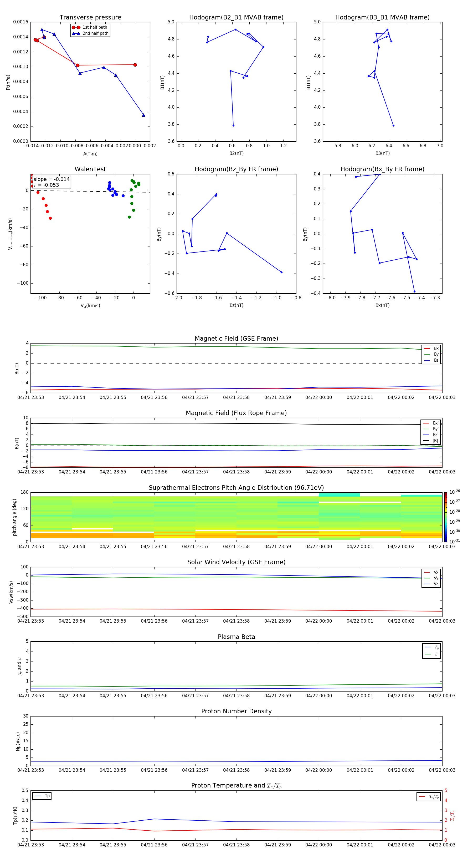Click the "Magnetic Field (GSE Frame)" title
Viewport: 473px width, 868px height.
[x=236, y=338]
